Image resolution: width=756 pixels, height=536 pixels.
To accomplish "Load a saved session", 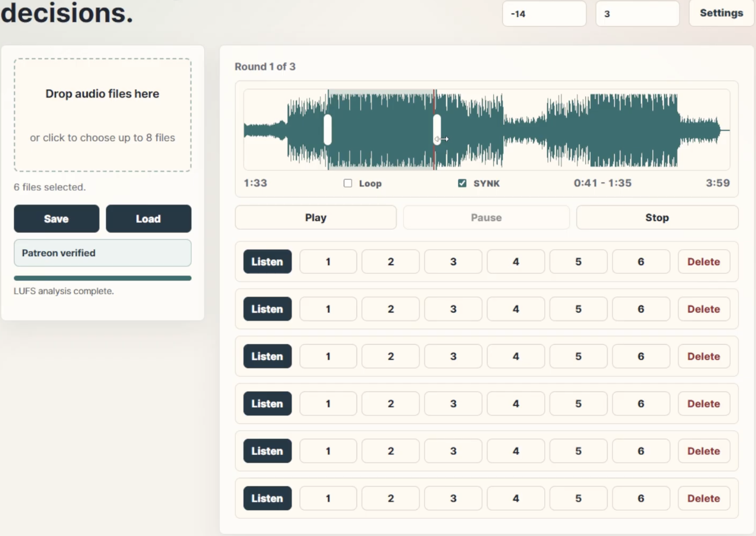I will [x=149, y=219].
